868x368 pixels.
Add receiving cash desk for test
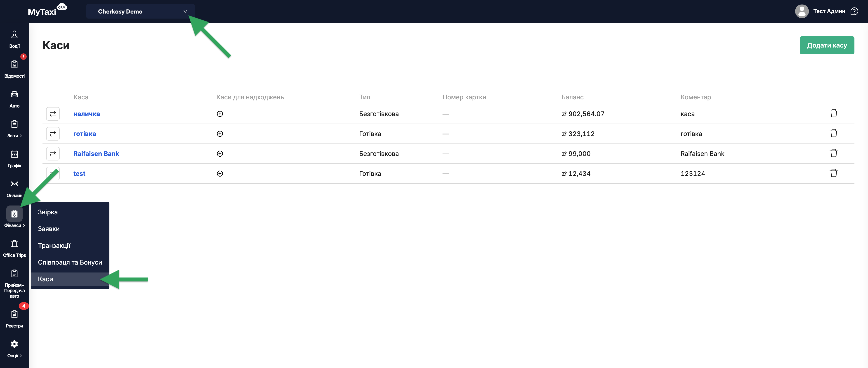tap(220, 173)
